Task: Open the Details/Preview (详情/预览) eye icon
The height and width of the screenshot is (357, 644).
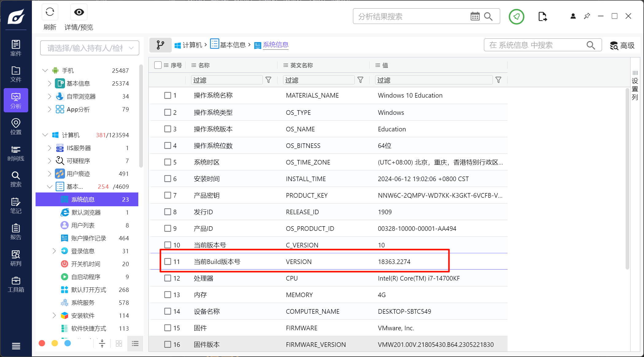Action: pyautogui.click(x=79, y=12)
